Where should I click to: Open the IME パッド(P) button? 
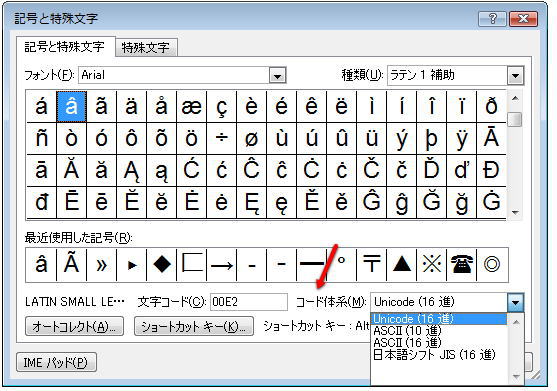pyautogui.click(x=56, y=363)
